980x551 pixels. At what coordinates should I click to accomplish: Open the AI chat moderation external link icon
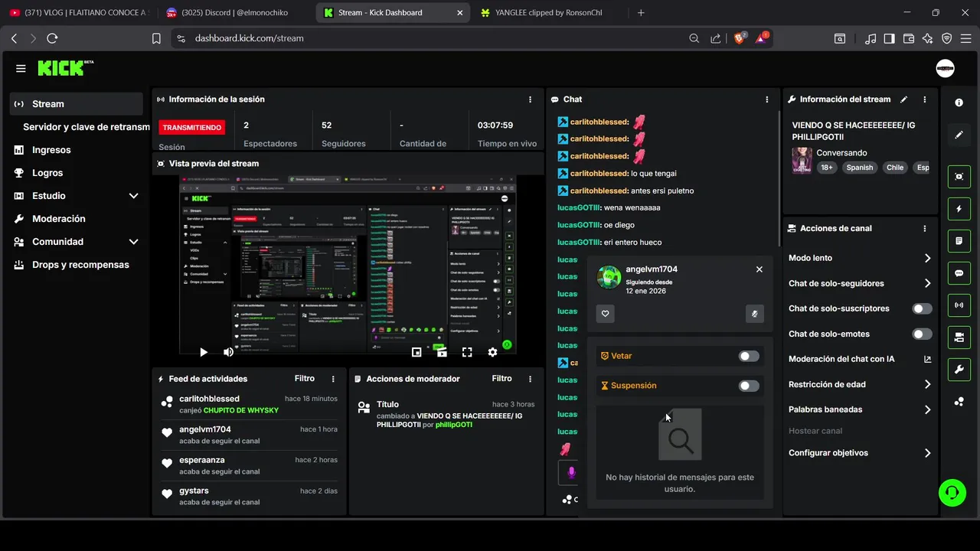click(927, 359)
